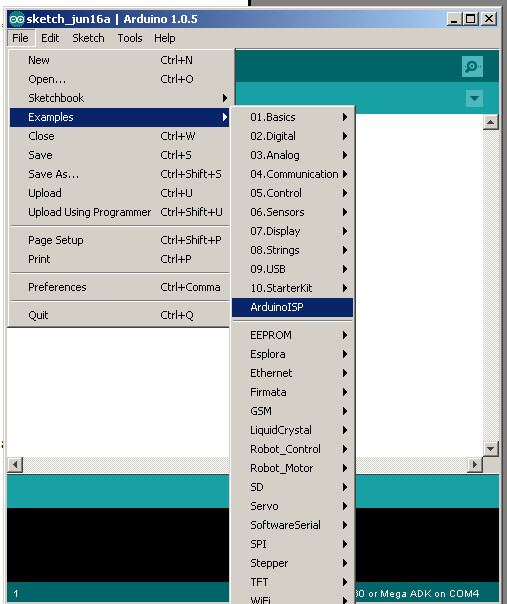Open the Sketch menu
This screenshot has height=604, width=507.
pyautogui.click(x=88, y=38)
